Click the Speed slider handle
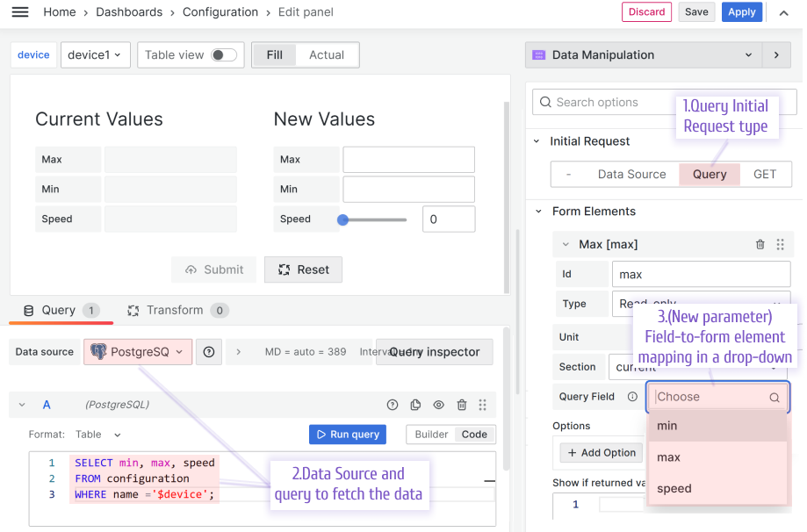807x532 pixels. [x=342, y=219]
